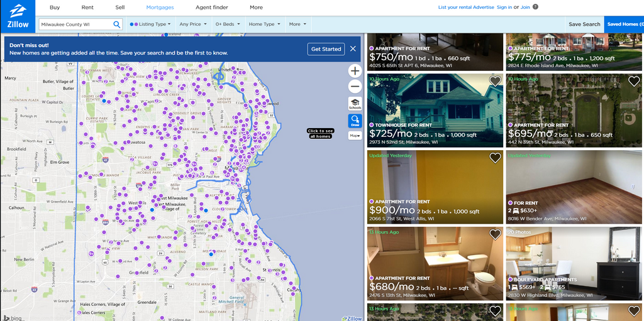Click the Click to see all homes label
This screenshot has height=321, width=644.
tap(320, 133)
